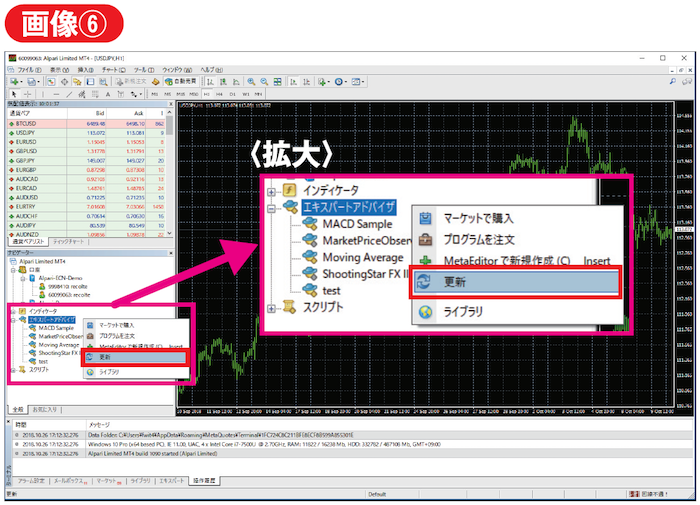Toggle the Data Window toolbar icon
Viewport: 700px width, 505px height.
coord(65,82)
